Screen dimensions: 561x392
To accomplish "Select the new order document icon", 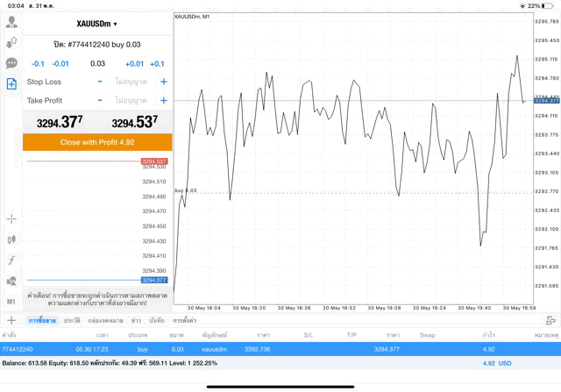I will (11, 84).
